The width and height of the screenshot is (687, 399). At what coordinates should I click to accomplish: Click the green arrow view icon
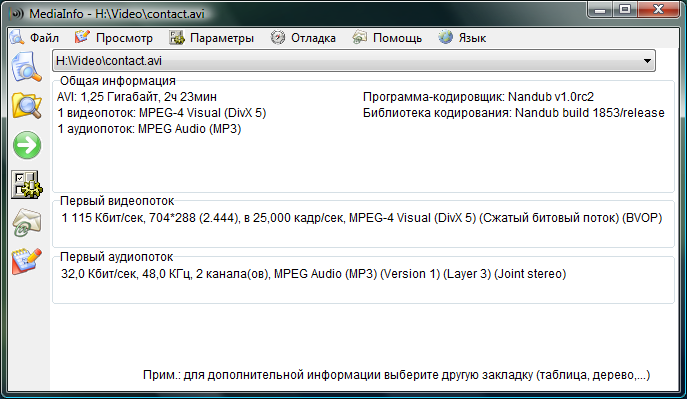(x=27, y=145)
